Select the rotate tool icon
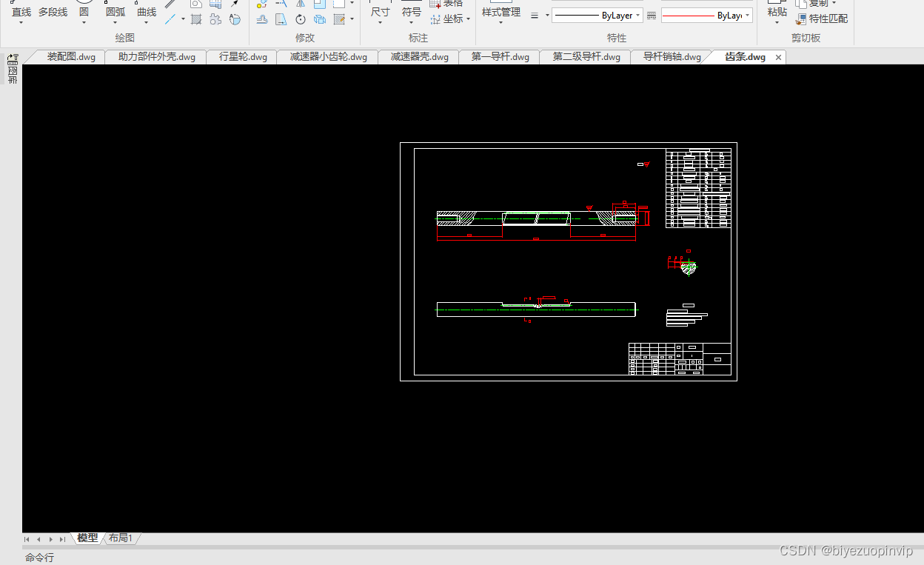 click(x=301, y=19)
